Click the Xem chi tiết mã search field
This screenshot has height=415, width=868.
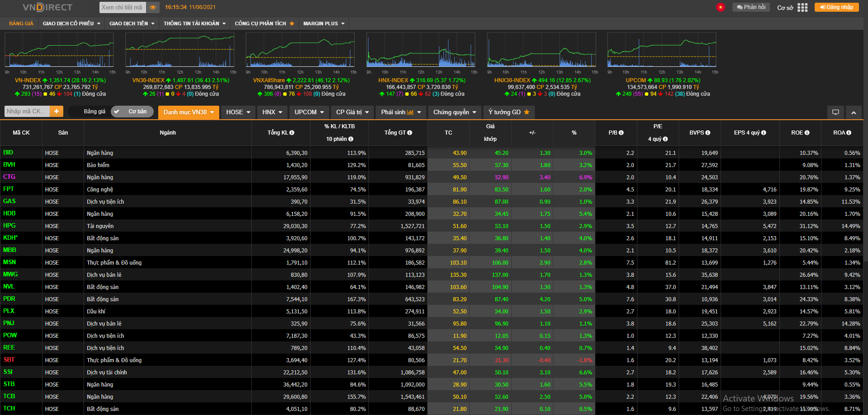click(122, 8)
